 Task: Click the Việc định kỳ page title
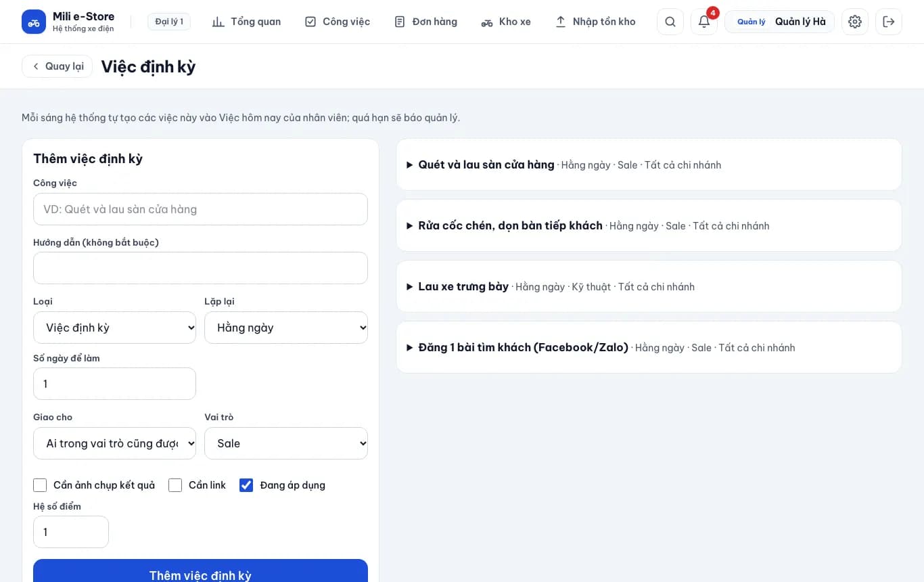[148, 66]
